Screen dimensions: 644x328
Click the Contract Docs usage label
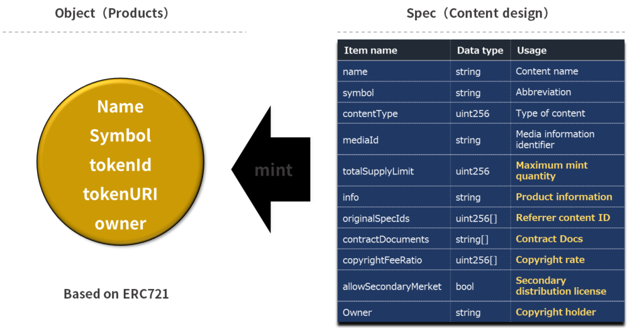pyautogui.click(x=549, y=239)
